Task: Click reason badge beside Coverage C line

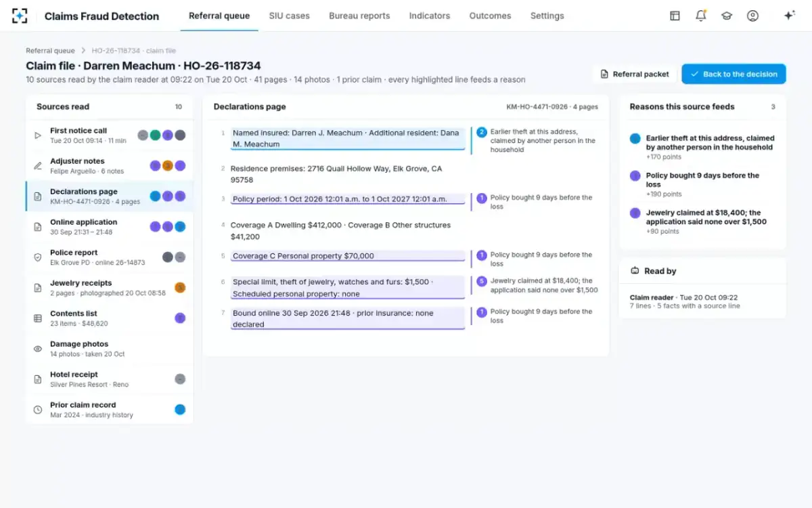Action: coord(482,255)
